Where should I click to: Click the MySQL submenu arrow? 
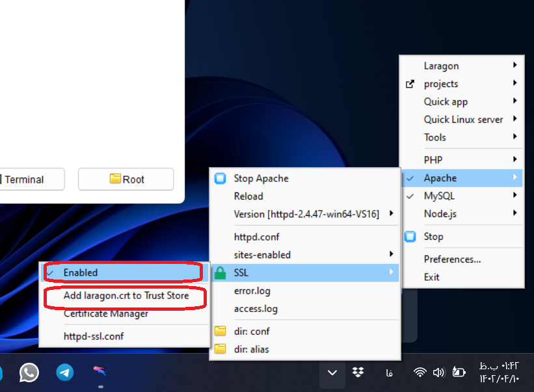[x=515, y=195]
